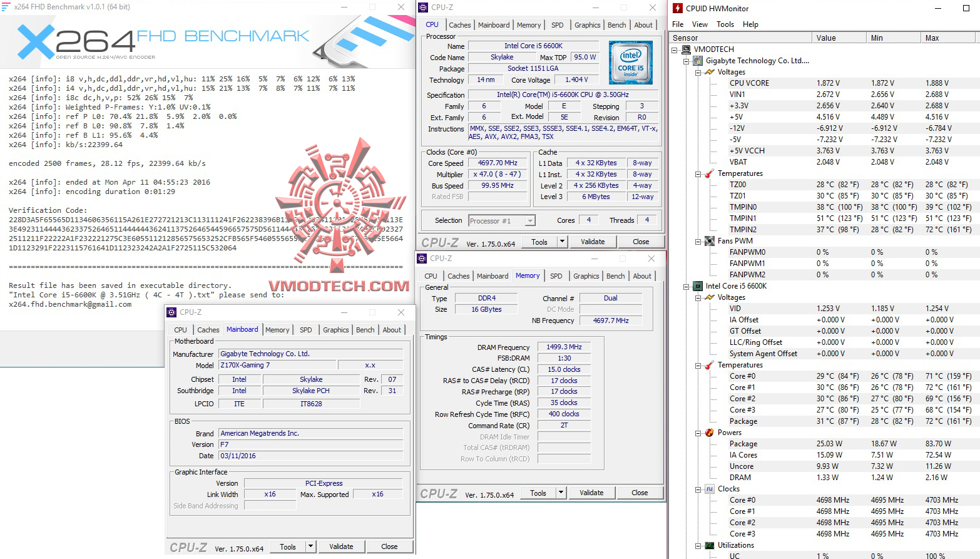Select CPU tab in CPU-Z Memory window
The image size is (980, 559).
pos(431,276)
